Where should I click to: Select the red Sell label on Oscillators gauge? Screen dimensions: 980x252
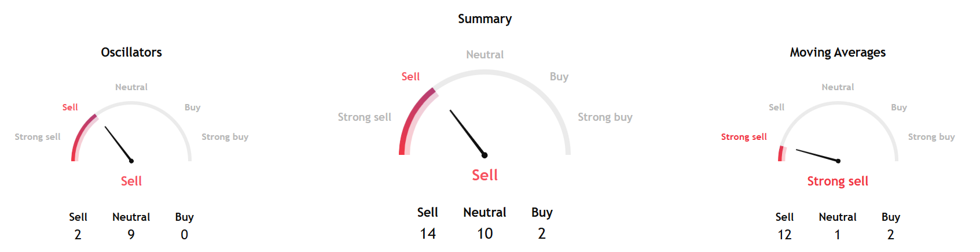[x=70, y=108]
